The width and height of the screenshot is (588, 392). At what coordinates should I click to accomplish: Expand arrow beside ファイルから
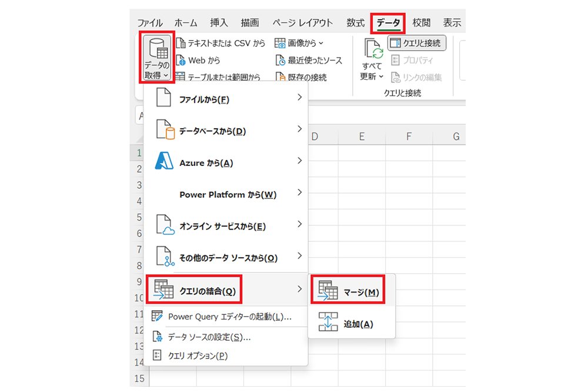pyautogui.click(x=300, y=97)
